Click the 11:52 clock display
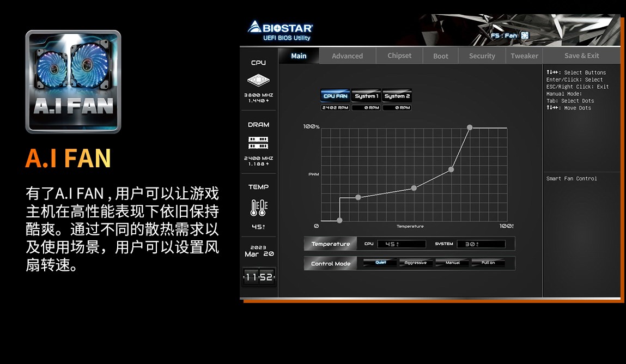The height and width of the screenshot is (364, 626). [259, 277]
